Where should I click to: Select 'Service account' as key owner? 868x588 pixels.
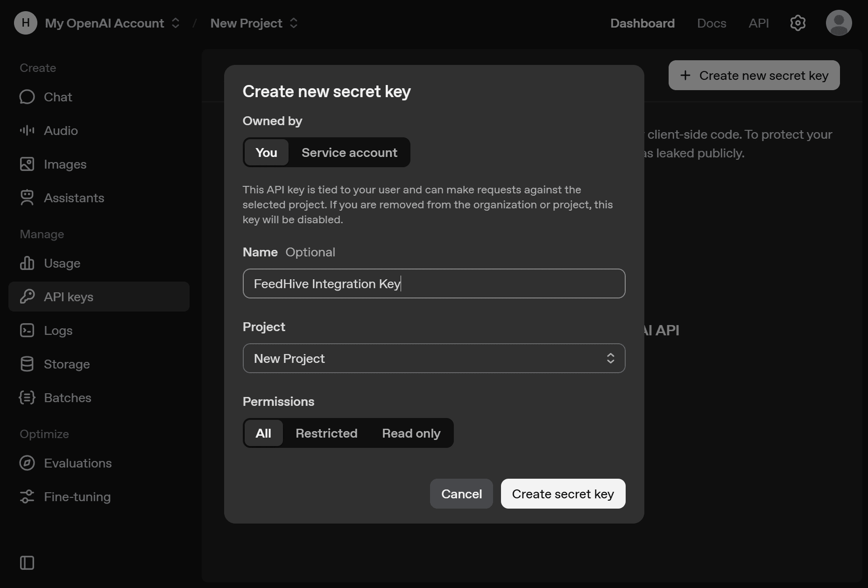tap(349, 152)
